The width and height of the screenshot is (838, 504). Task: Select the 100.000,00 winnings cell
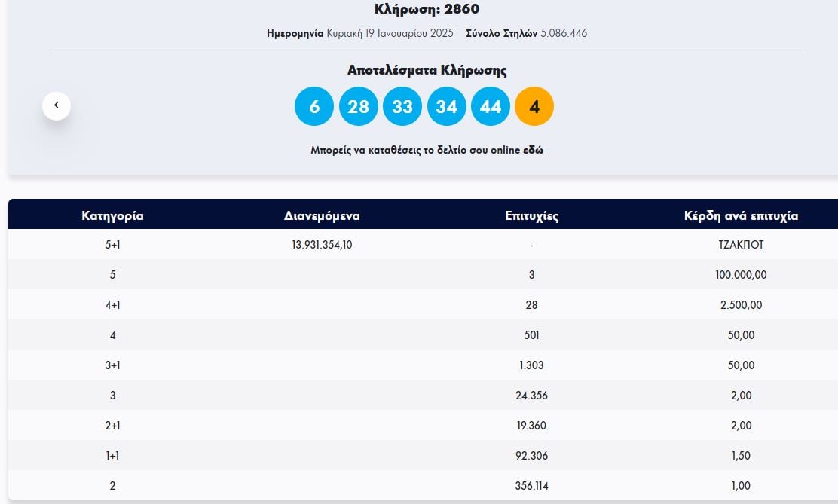pyautogui.click(x=741, y=275)
